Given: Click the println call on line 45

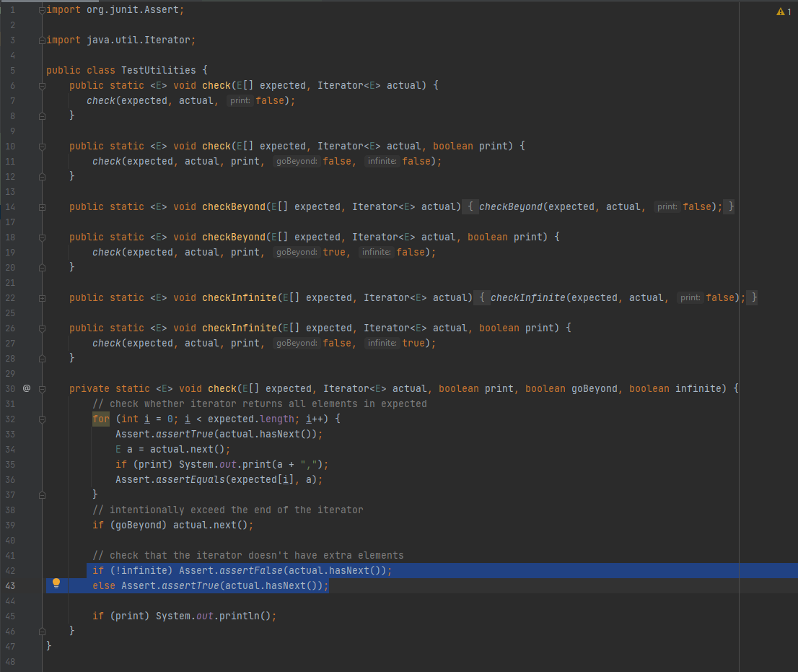Looking at the screenshot, I should pos(239,616).
